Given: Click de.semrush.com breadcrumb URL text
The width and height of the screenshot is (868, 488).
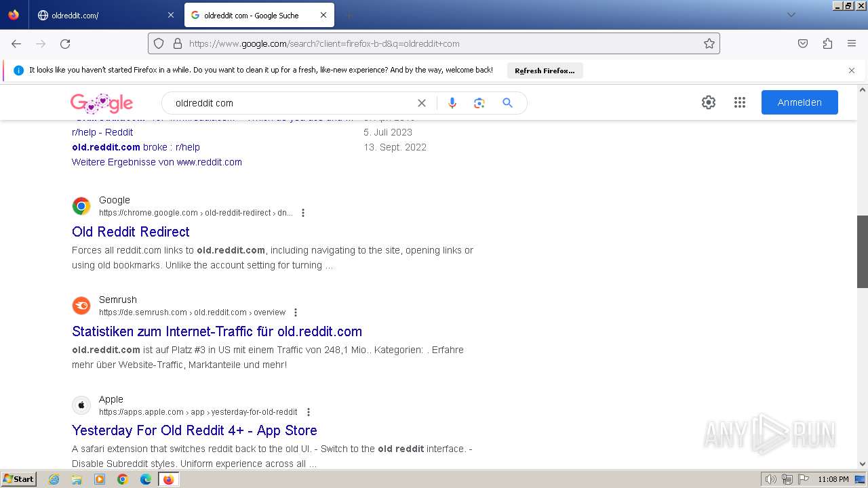Looking at the screenshot, I should point(193,312).
